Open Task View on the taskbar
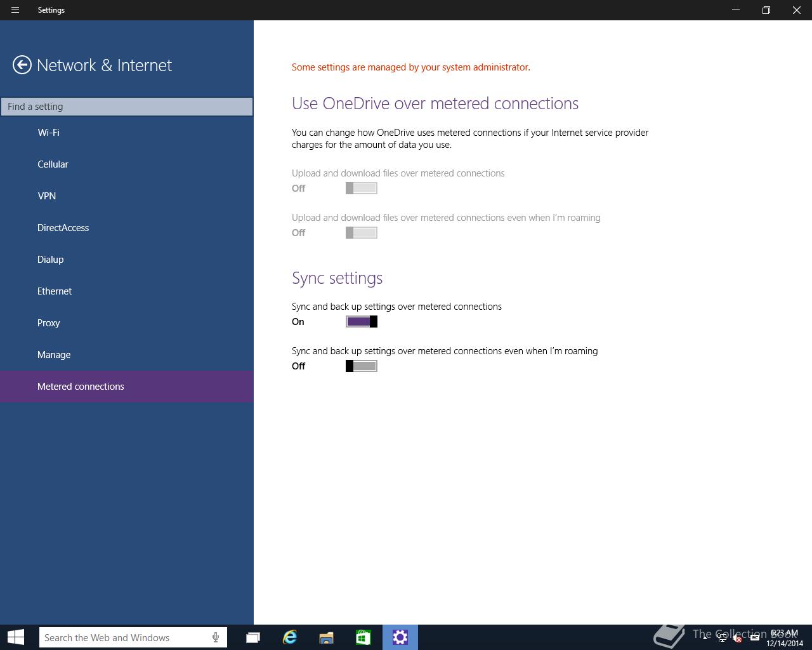This screenshot has width=812, height=650. click(253, 637)
